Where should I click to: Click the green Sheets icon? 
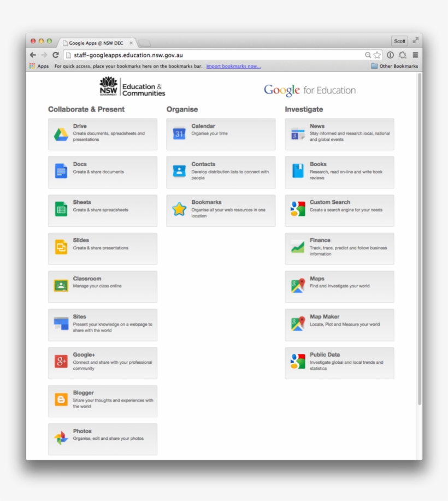click(61, 209)
